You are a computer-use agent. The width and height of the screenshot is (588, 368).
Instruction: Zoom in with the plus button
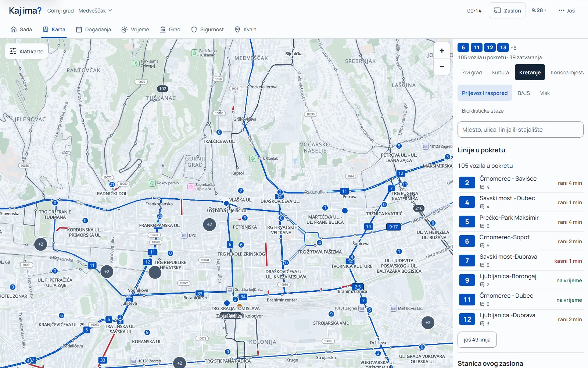click(442, 51)
